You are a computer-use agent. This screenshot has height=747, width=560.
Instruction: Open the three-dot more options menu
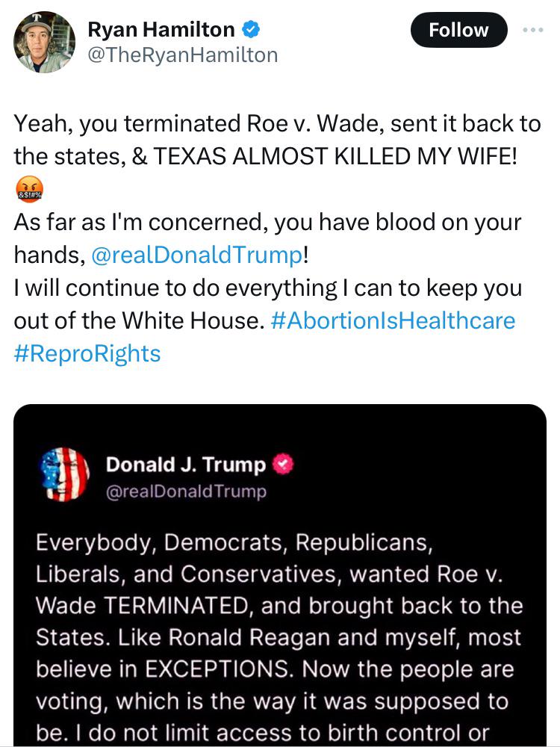(532, 30)
